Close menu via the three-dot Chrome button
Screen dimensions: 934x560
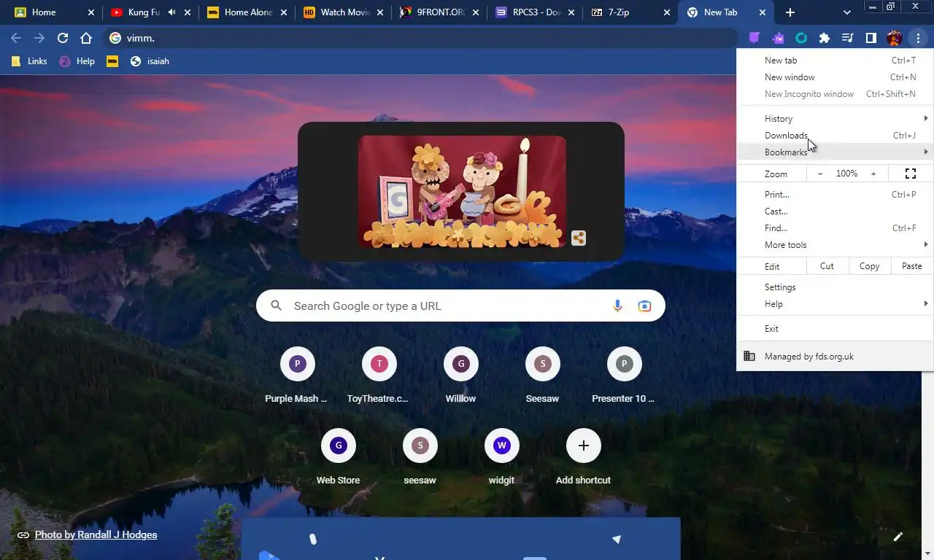pos(918,38)
